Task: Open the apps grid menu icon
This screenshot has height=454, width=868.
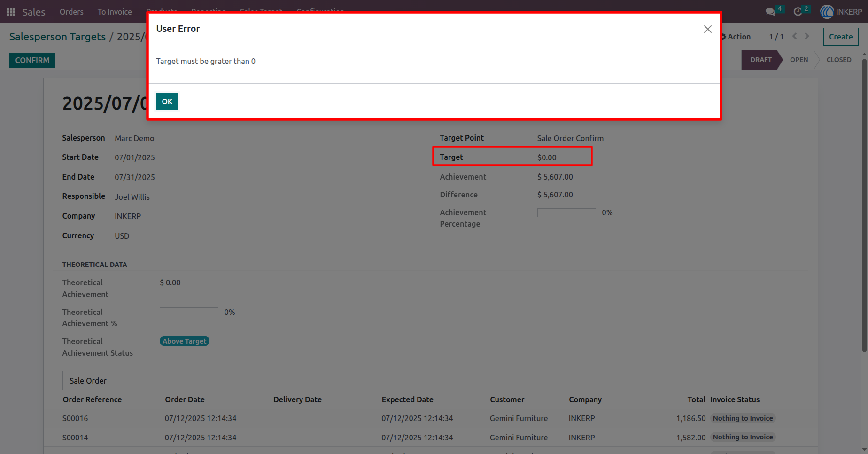Action: (11, 12)
